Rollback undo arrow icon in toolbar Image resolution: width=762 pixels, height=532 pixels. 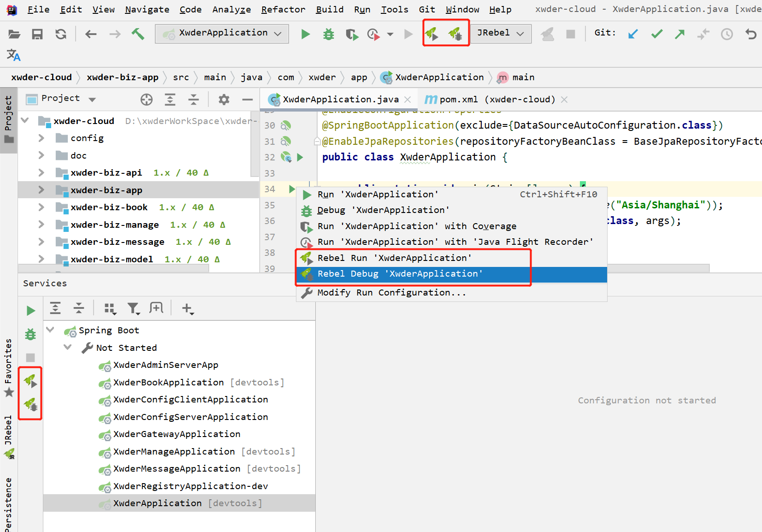pos(750,34)
